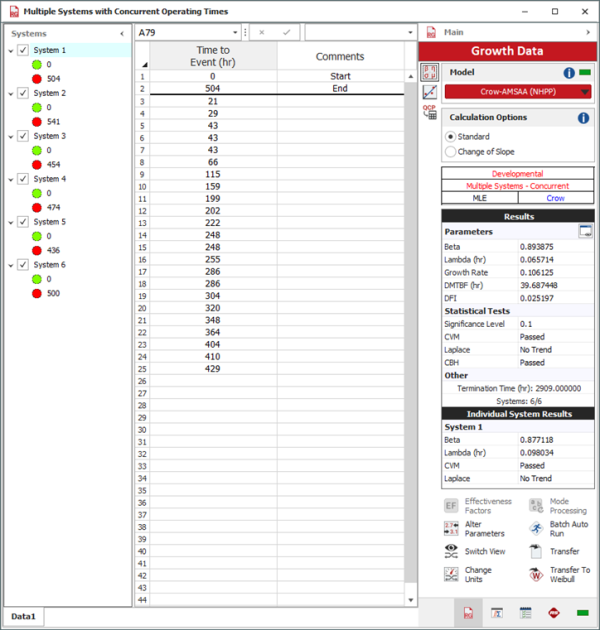Open the Crow-AMSAA (NHPP) model dropdown
Screen dimensions: 600x630
[517, 92]
